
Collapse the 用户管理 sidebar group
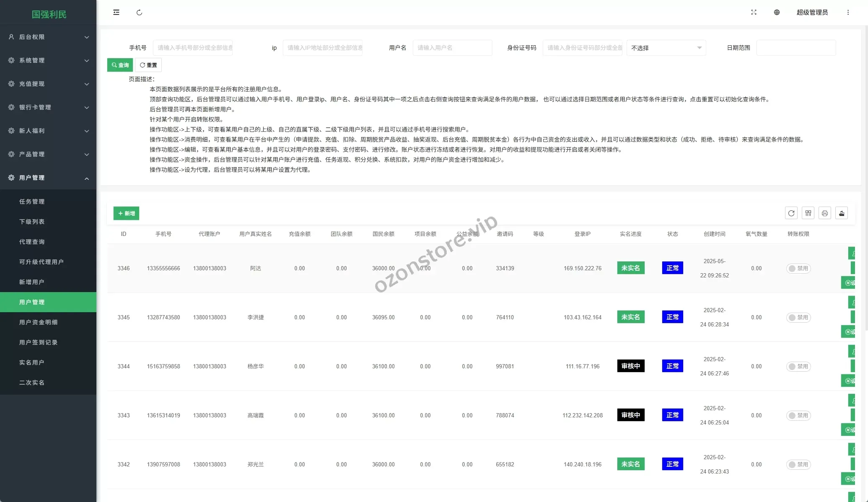(x=48, y=178)
